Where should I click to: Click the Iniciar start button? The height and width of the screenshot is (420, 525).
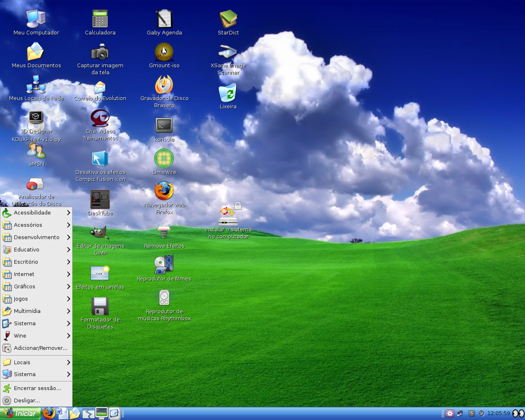click(21, 413)
